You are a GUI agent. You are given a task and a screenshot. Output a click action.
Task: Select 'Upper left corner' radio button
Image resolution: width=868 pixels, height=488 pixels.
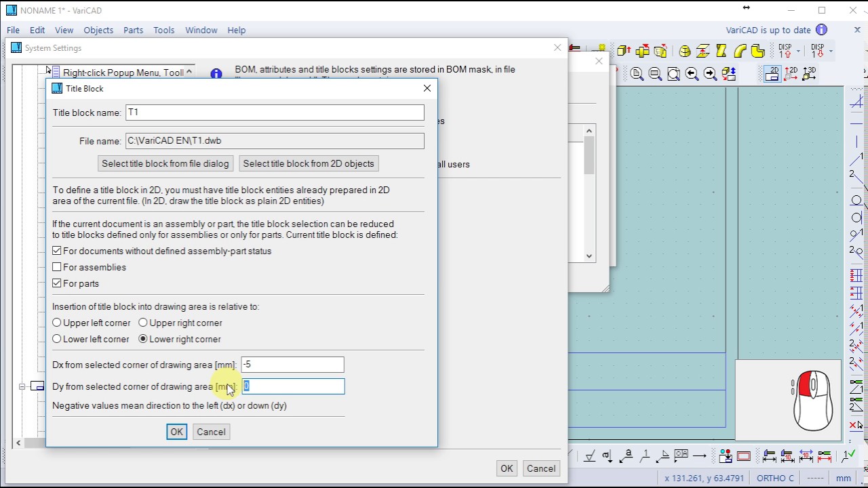57,323
